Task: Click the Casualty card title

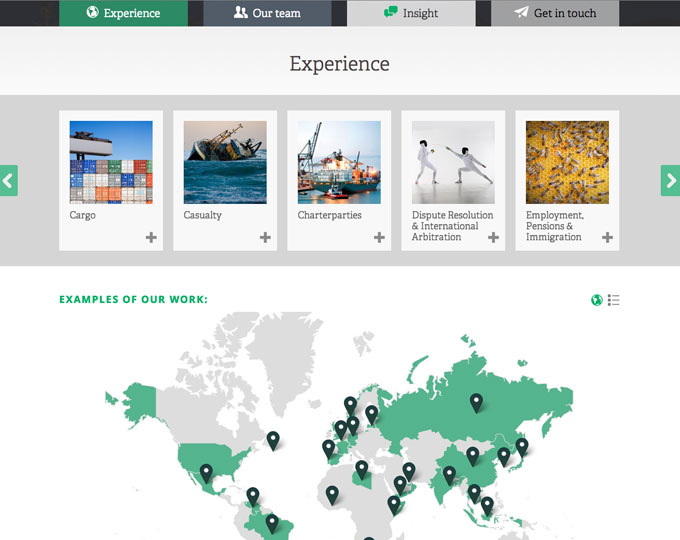Action: (203, 215)
